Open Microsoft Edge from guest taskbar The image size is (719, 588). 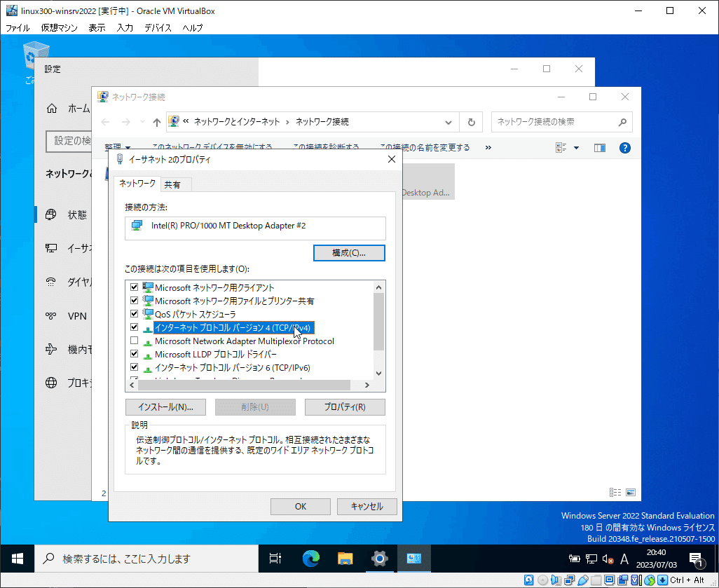coord(311,558)
